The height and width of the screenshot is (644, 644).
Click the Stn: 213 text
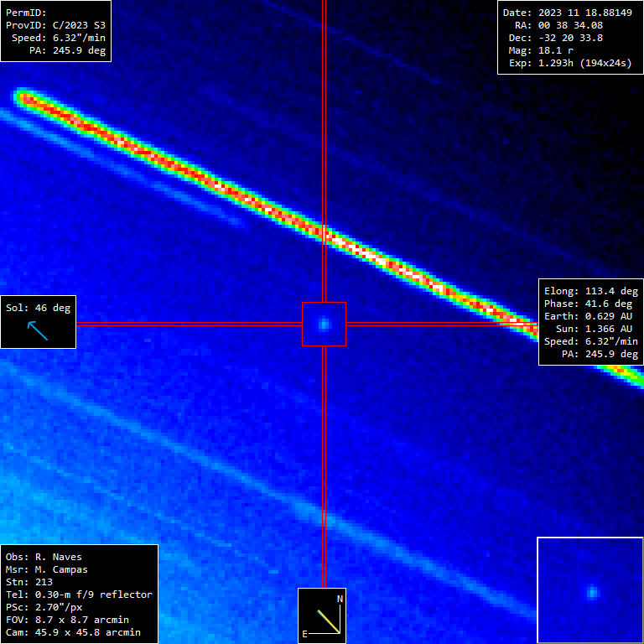[29, 582]
